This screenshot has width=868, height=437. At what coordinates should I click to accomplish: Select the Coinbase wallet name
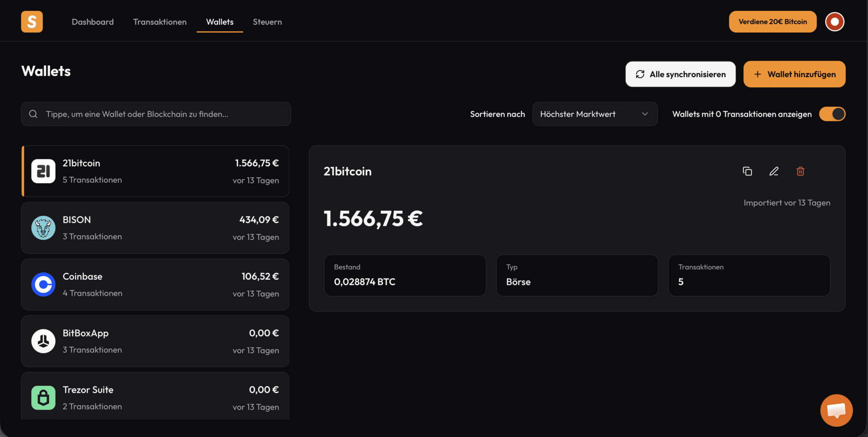83,276
